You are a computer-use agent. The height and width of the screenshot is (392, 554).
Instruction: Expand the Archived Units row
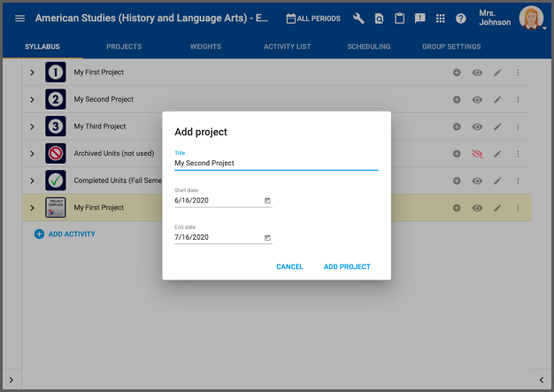pos(33,154)
